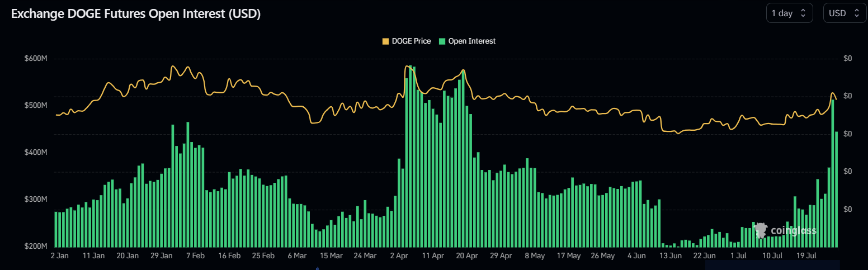
Task: Click the 11 Jan date label
Action: click(93, 255)
